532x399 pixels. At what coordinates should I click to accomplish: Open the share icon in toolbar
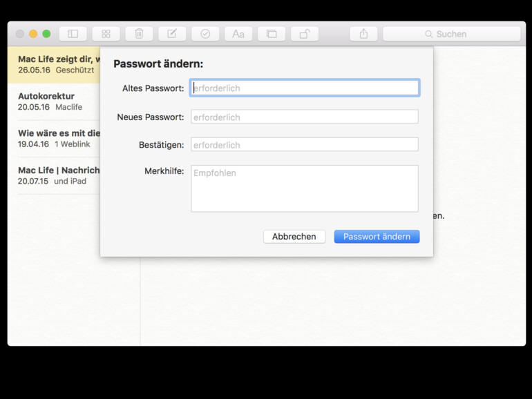click(363, 34)
